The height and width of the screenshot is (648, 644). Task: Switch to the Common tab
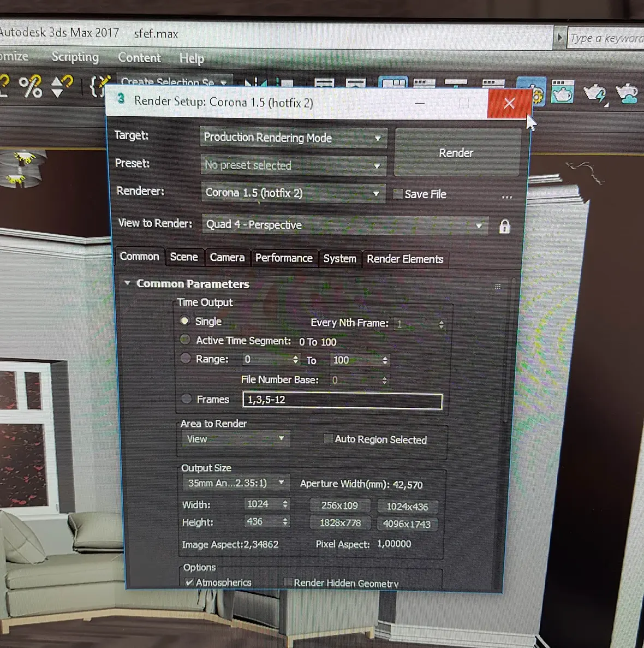(x=139, y=257)
